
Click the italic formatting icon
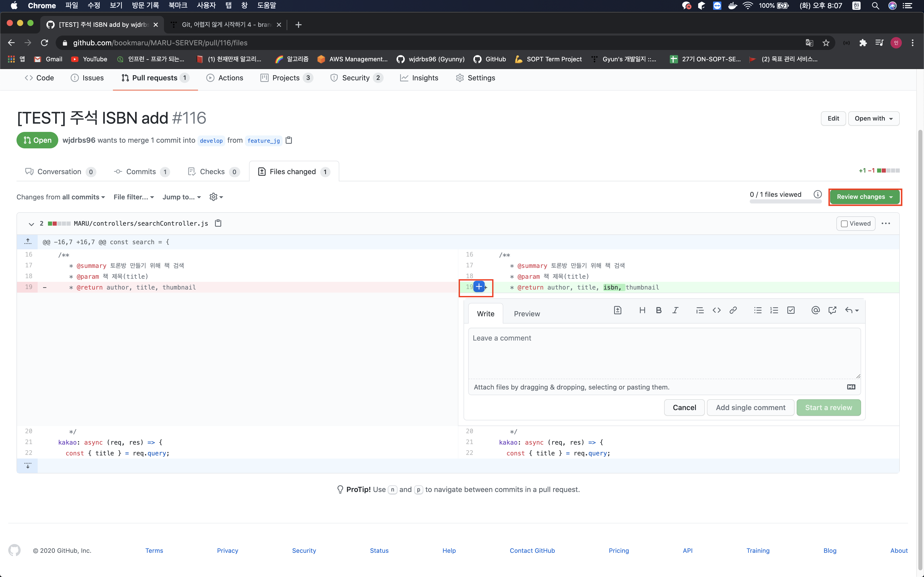click(x=675, y=310)
